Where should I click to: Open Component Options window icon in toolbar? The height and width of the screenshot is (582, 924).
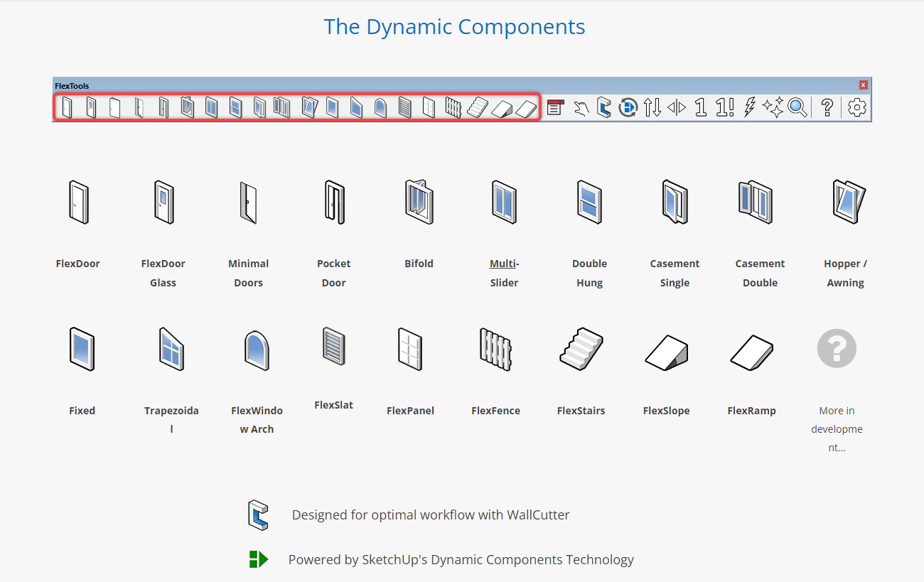coord(555,107)
